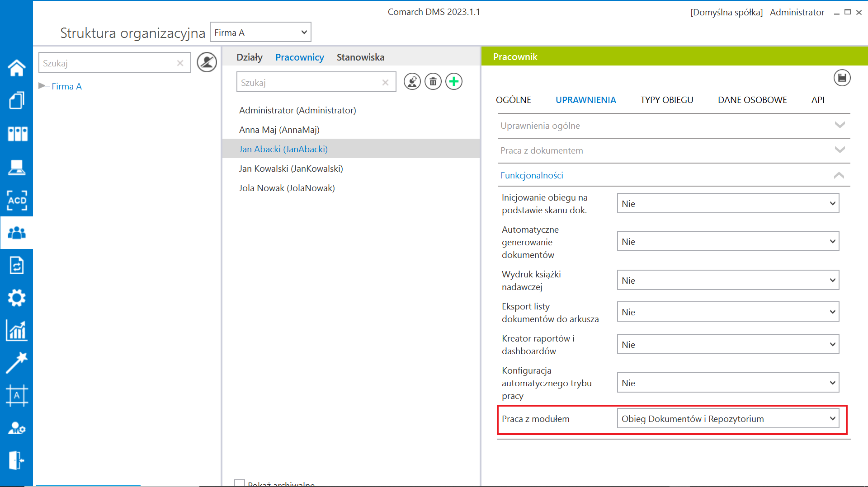The image size is (868, 487).
Task: Click the logout door icon
Action: click(17, 460)
